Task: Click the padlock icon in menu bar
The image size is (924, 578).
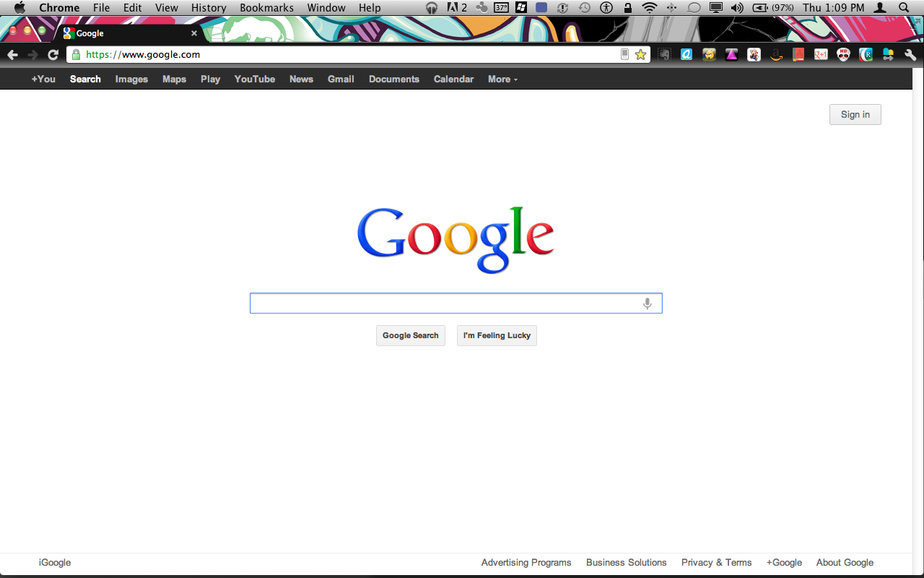Action: [x=628, y=8]
